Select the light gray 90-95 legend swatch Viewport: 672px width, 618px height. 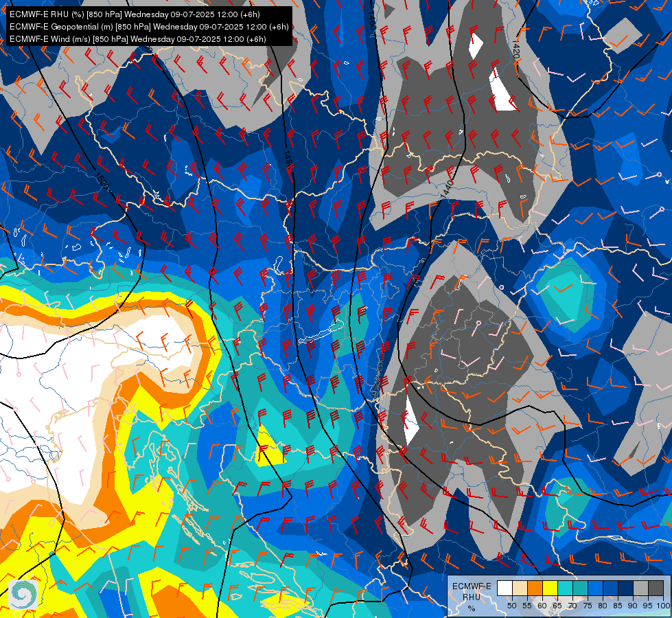[x=640, y=588]
